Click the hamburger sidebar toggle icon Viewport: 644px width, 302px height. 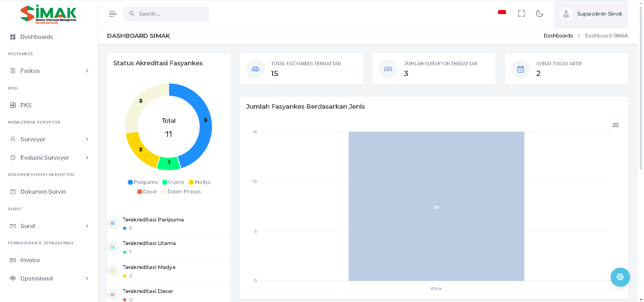[113, 14]
